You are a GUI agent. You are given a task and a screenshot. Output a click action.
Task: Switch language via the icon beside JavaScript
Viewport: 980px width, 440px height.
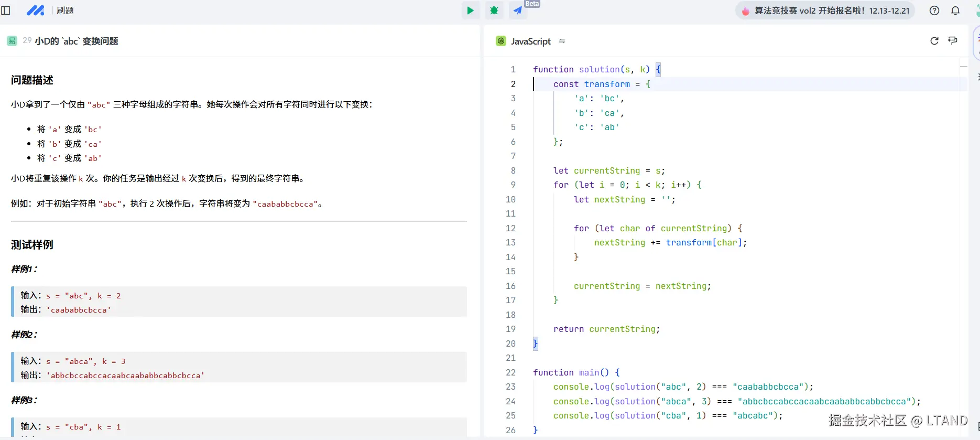click(562, 41)
